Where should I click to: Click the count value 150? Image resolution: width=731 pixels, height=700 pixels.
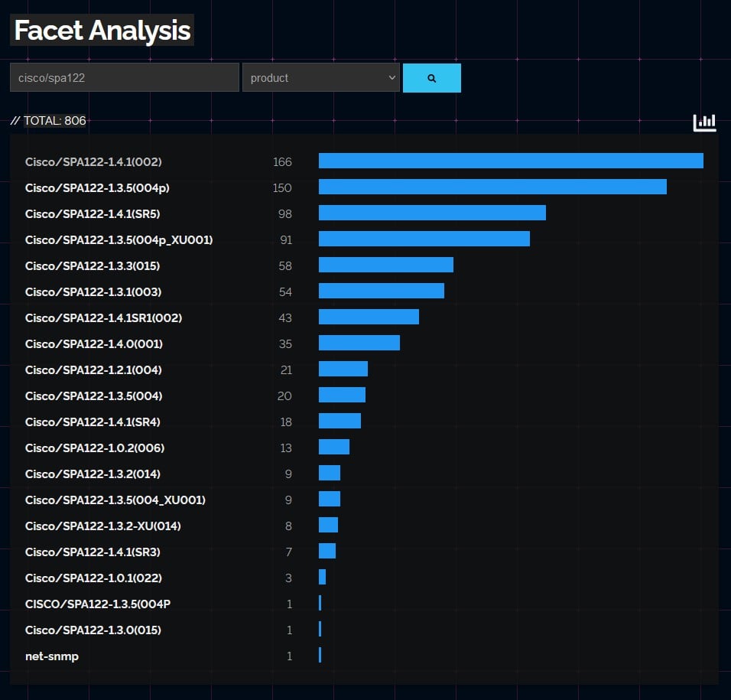coord(282,188)
